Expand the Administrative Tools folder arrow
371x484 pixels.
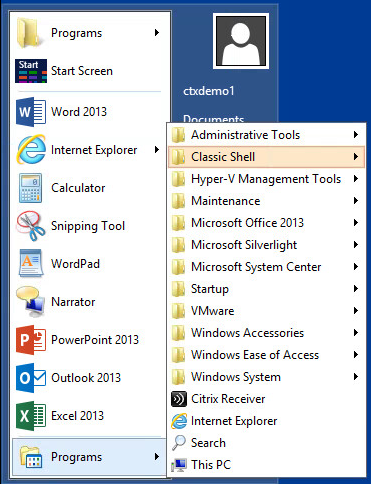click(356, 135)
